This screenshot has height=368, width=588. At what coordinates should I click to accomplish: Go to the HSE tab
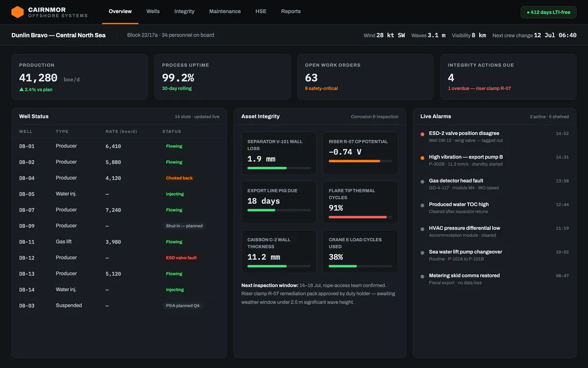pyautogui.click(x=261, y=11)
